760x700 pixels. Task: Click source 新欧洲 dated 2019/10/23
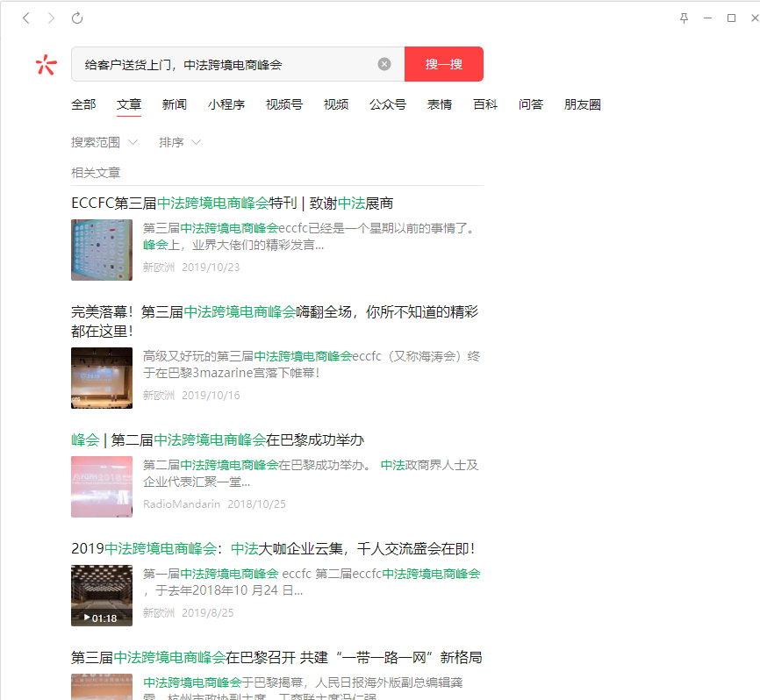[159, 268]
